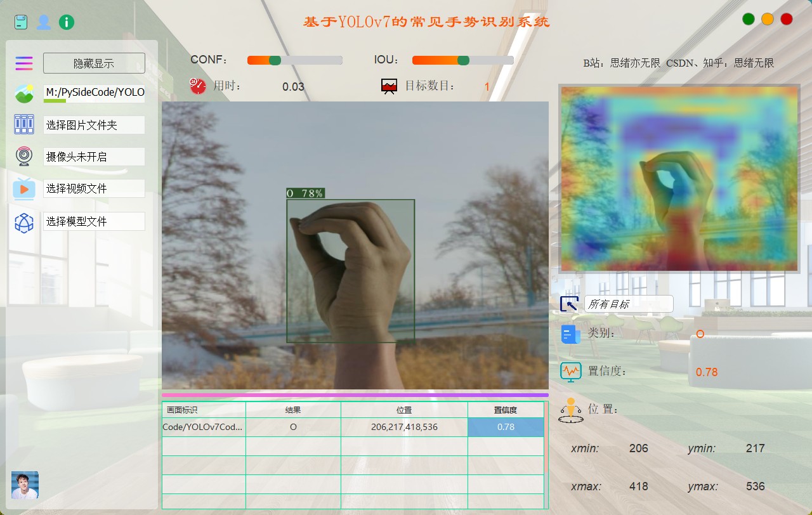Click 摄像头未开启 camera button
This screenshot has height=515, width=812.
pyautogui.click(x=94, y=157)
